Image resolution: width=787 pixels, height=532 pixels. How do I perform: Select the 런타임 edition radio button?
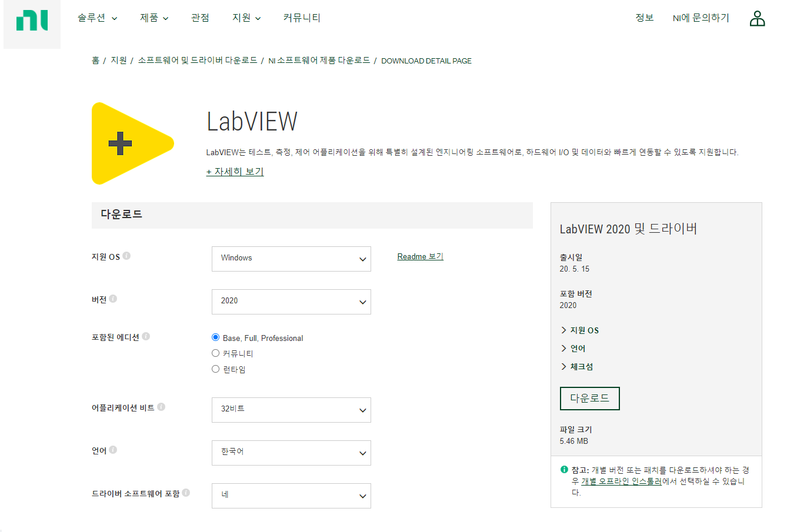point(215,369)
